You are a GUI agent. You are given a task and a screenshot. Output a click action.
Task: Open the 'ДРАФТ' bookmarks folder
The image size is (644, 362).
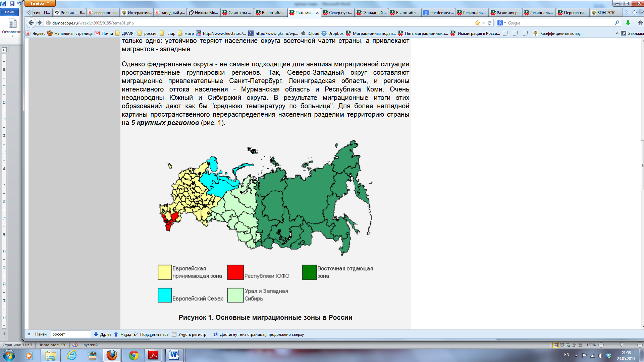(125, 33)
